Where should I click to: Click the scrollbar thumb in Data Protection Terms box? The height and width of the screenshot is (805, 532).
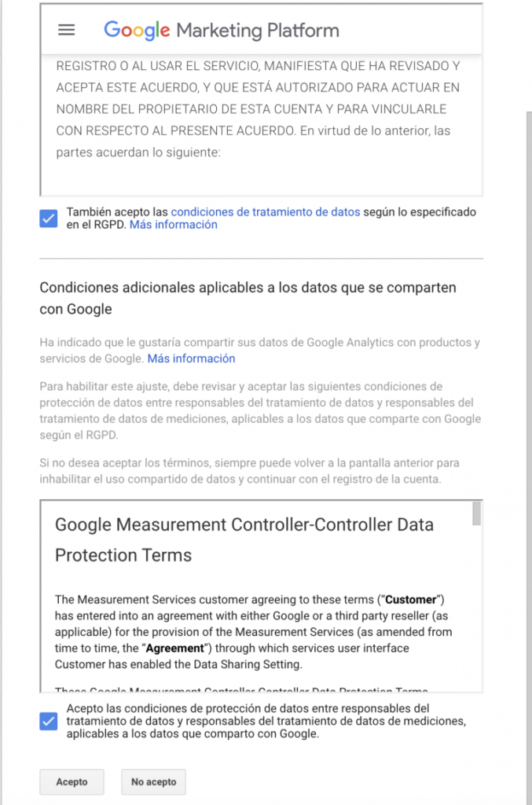pos(476,513)
